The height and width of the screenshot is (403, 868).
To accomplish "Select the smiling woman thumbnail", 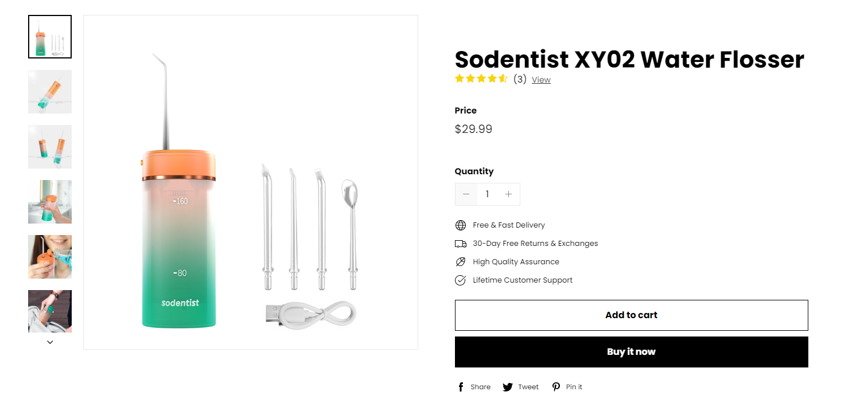I will (50, 257).
